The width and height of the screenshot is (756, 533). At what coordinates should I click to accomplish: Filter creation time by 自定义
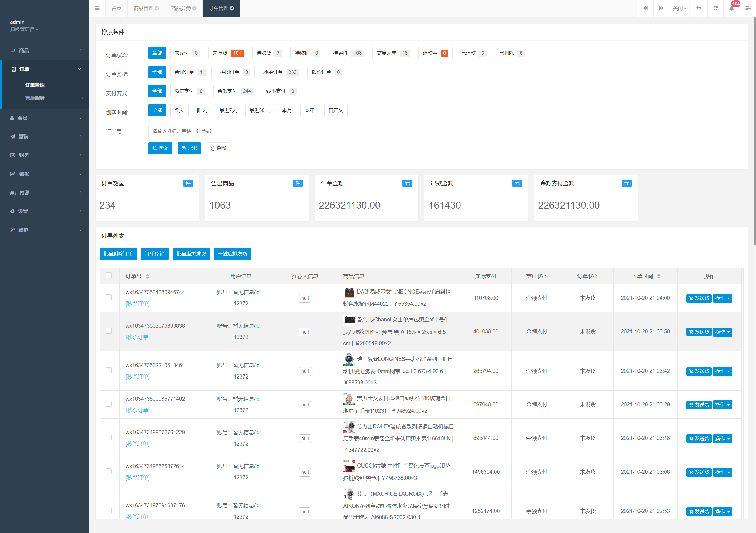(336, 110)
